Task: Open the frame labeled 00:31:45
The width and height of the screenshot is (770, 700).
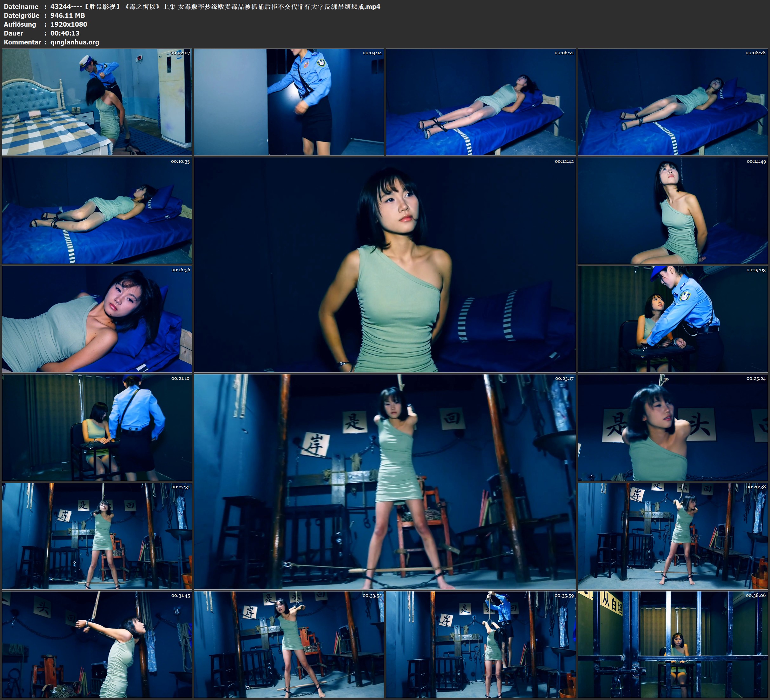Action: [97, 644]
